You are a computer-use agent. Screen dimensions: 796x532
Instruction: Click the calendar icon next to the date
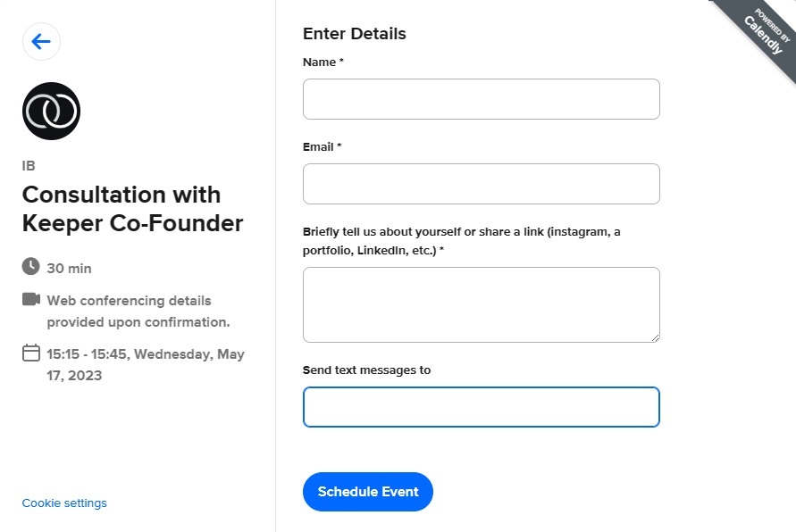[x=31, y=353]
